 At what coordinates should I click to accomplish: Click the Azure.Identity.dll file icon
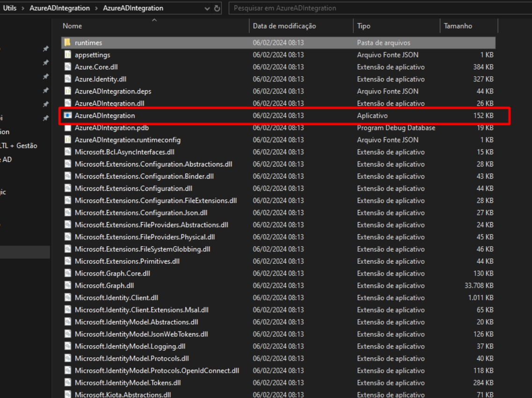68,79
